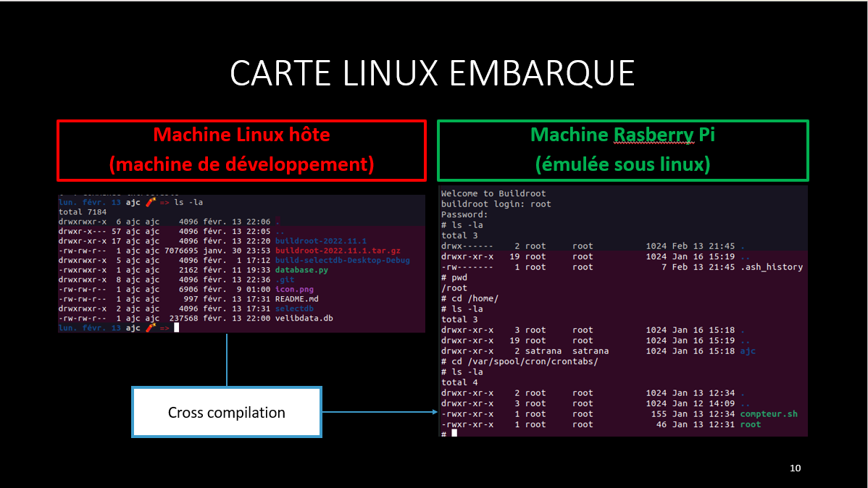This screenshot has width=868, height=488.
Task: Click the arrowhead pointing to the right terminal
Action: pos(433,413)
